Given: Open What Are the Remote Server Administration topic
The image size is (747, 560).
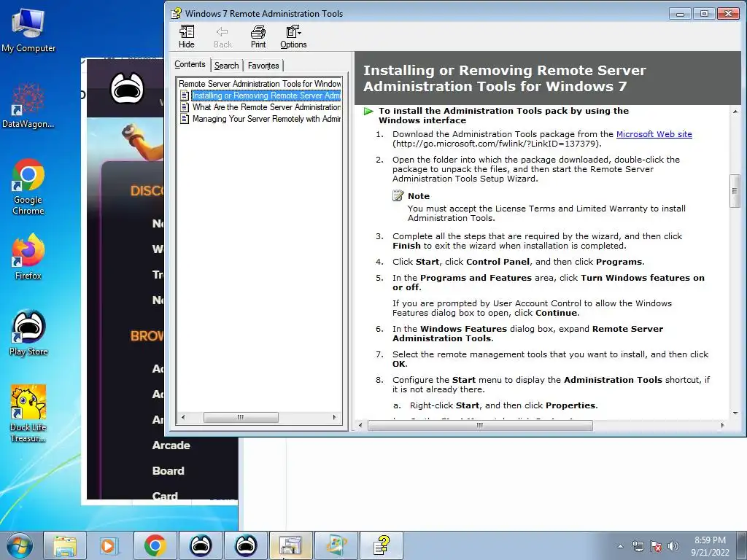Looking at the screenshot, I should (266, 107).
